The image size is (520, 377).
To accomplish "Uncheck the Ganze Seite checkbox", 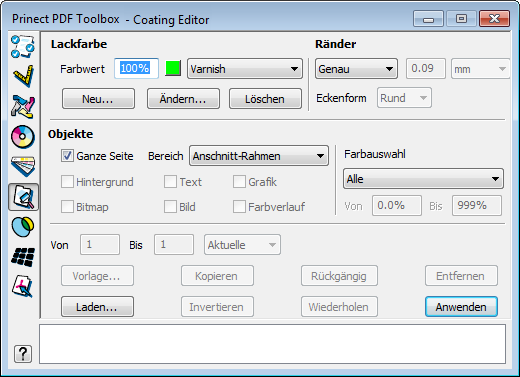I will click(x=67, y=156).
